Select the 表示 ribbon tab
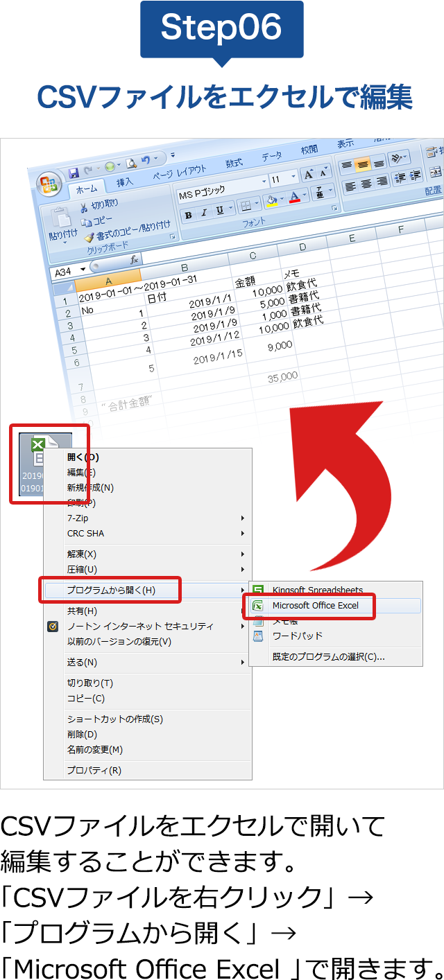This screenshot has height=980, width=444. click(345, 143)
